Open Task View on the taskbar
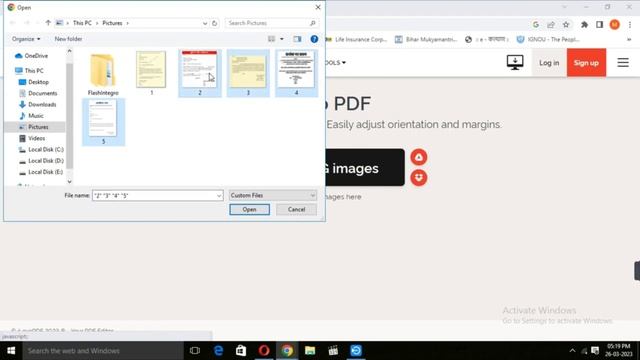This screenshot has width=640, height=360. pos(195,351)
